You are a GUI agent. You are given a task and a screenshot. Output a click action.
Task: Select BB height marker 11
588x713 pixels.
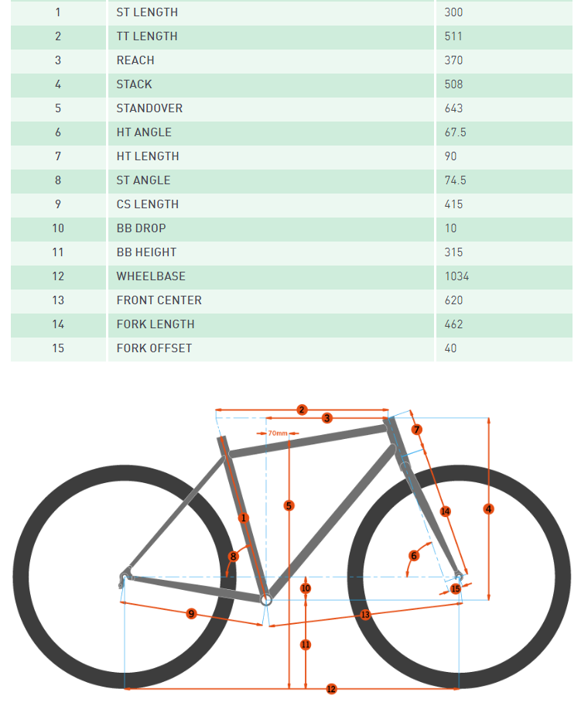[306, 644]
